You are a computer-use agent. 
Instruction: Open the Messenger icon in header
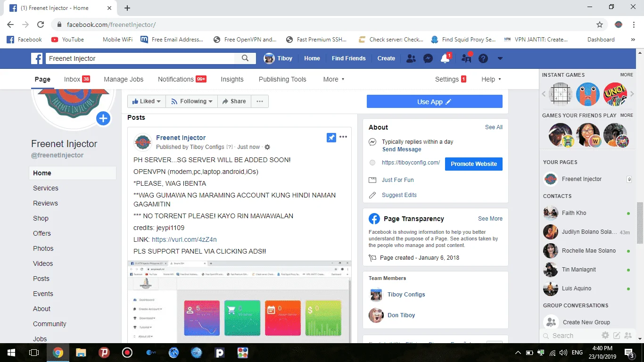click(x=428, y=58)
